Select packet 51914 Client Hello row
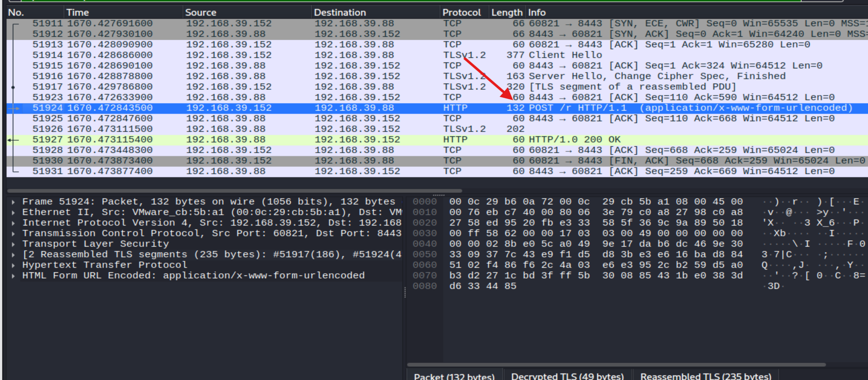The width and height of the screenshot is (868, 380). point(437,55)
